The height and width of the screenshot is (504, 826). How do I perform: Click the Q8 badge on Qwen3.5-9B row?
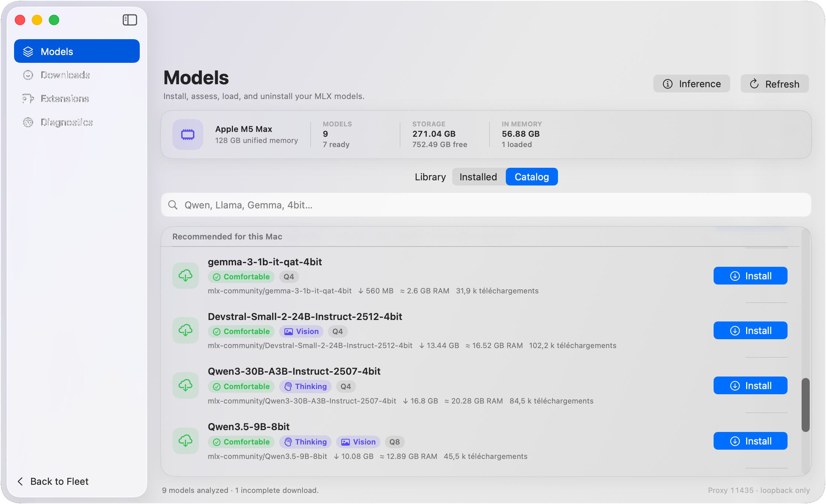tap(395, 442)
